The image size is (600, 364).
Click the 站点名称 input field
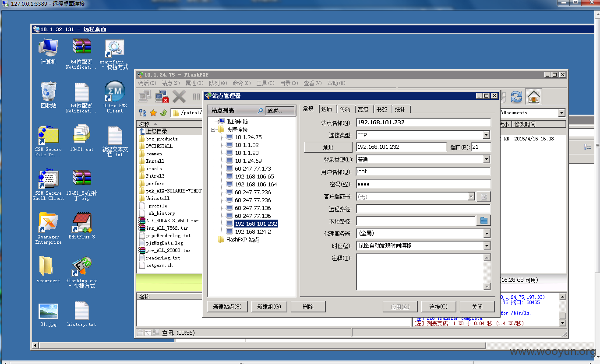(424, 122)
